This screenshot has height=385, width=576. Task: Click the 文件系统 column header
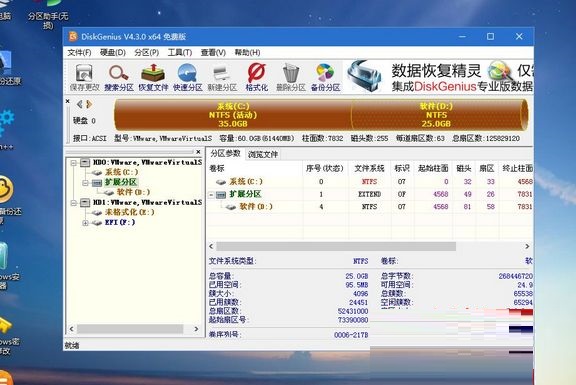pos(369,168)
